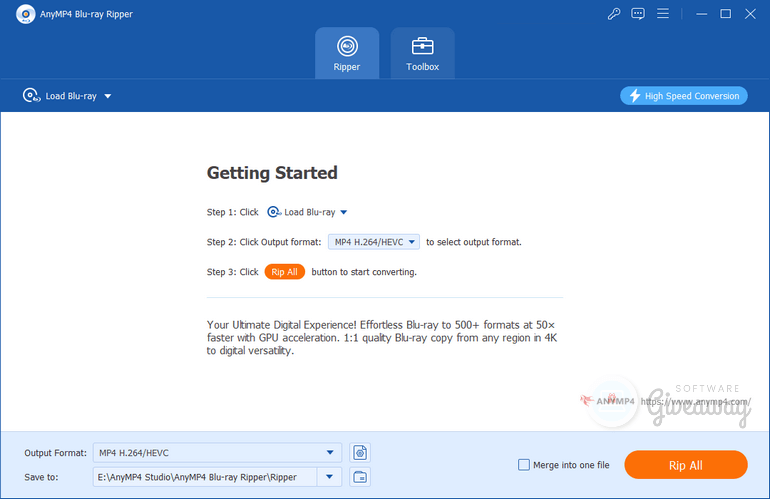Click the Getting Started heading

tap(272, 173)
